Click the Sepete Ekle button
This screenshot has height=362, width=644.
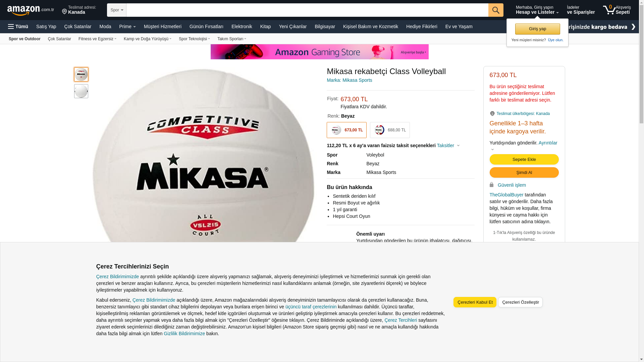click(x=524, y=160)
